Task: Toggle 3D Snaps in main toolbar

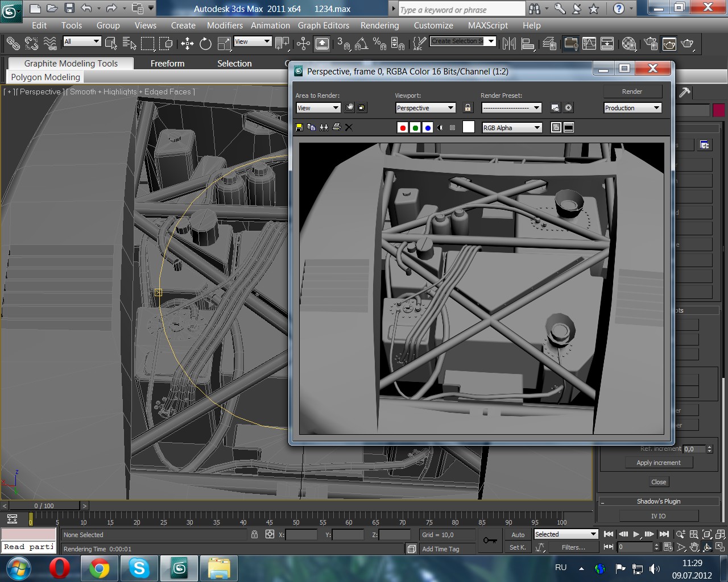Action: (x=343, y=43)
